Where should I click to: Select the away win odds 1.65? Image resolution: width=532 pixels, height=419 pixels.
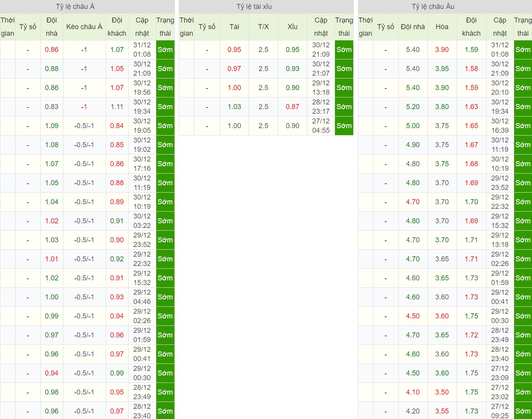[471, 126]
